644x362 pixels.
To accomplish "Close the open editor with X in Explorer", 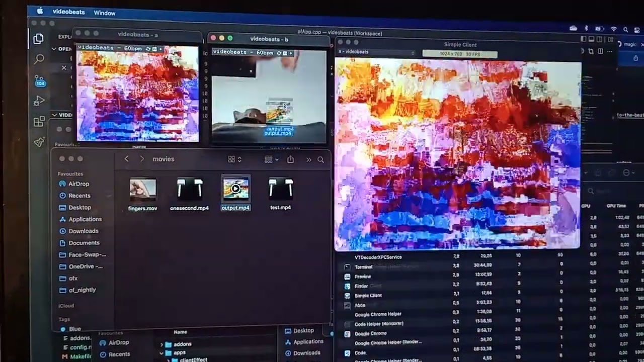I will pos(64,67).
